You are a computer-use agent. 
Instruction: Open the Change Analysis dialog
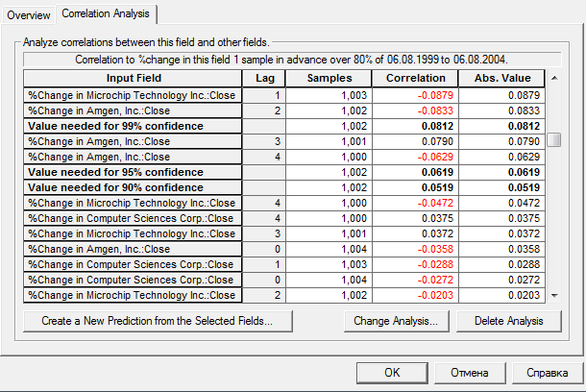pyautogui.click(x=396, y=321)
